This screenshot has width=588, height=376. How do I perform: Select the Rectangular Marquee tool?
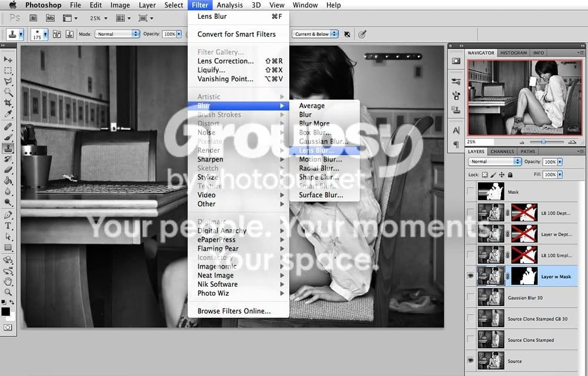(8, 70)
